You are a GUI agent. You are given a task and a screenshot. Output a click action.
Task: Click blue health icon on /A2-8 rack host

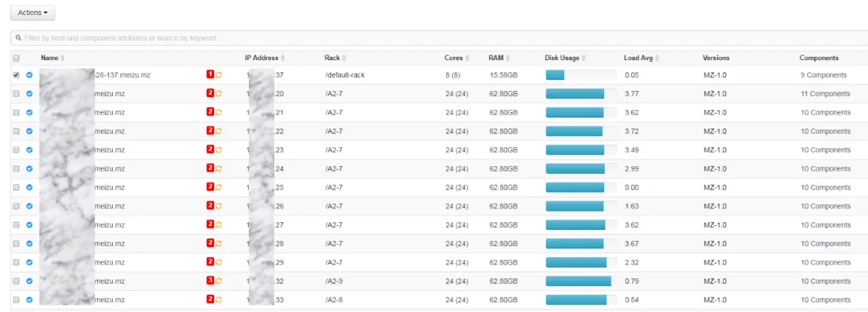[29, 300]
